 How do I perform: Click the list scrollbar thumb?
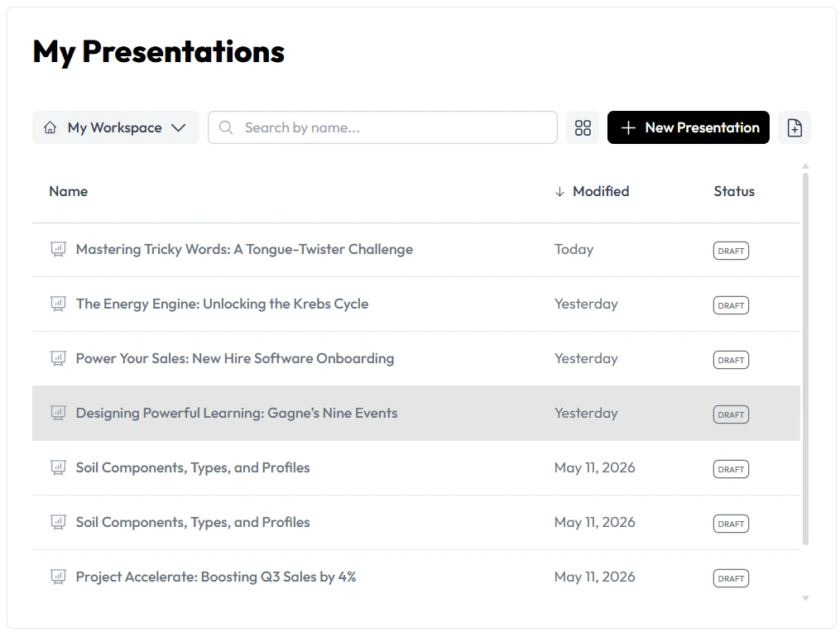pyautogui.click(x=805, y=359)
